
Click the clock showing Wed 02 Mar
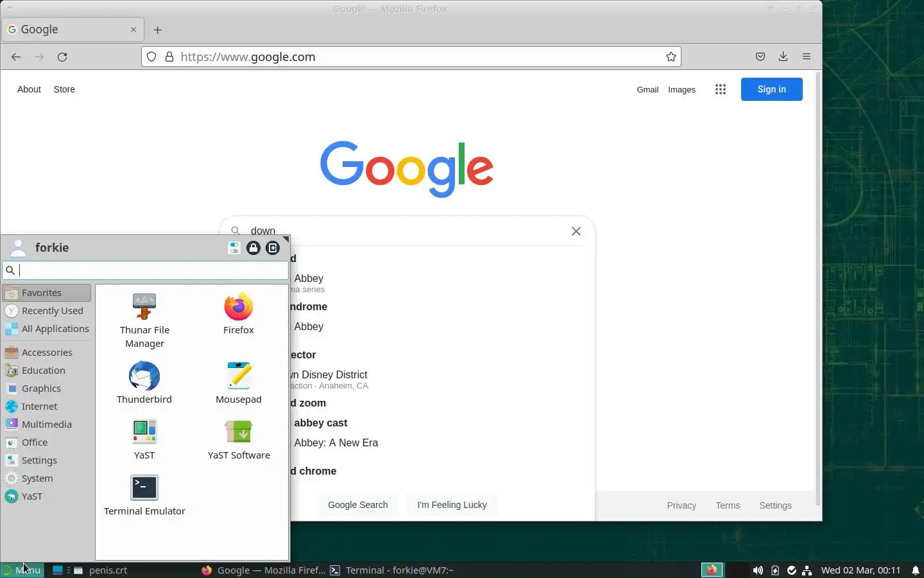[x=860, y=570]
